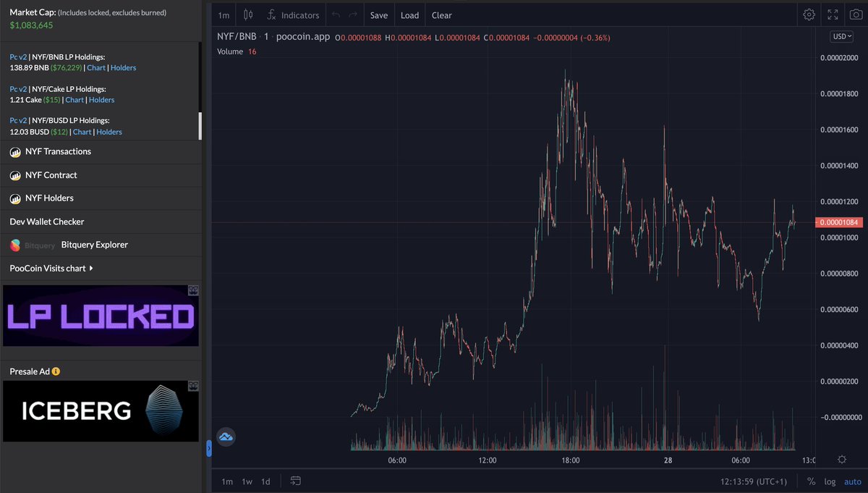The image size is (868, 493).
Task: Click the Presale Ad info icon
Action: [x=56, y=371]
